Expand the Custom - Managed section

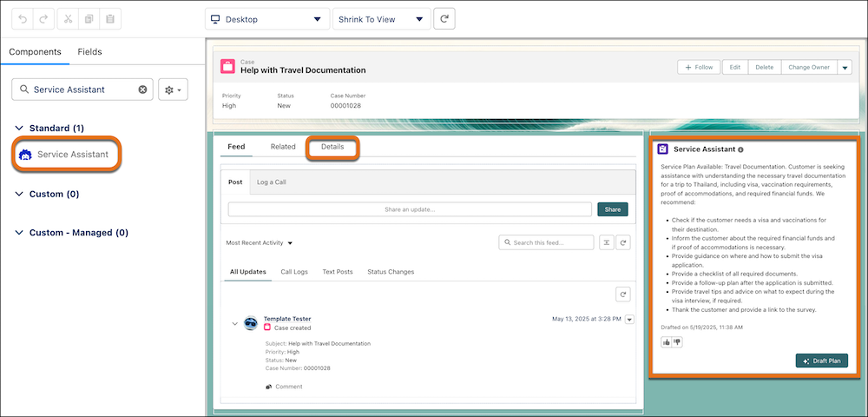(x=20, y=233)
